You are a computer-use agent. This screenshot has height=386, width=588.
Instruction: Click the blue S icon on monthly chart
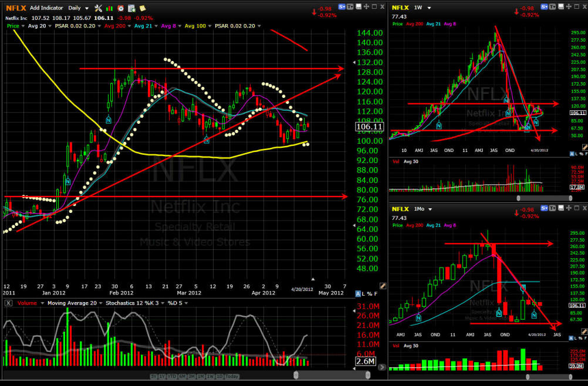click(544, 208)
